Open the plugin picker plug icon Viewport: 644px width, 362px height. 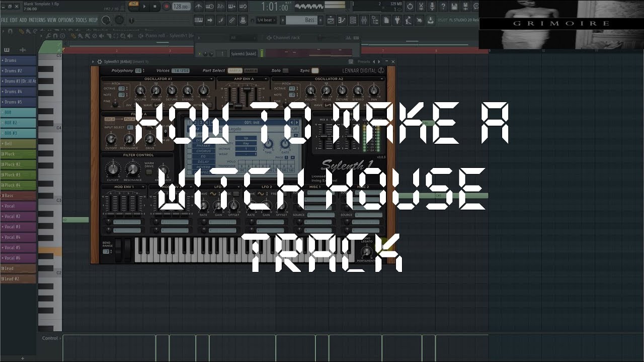pos(397,20)
